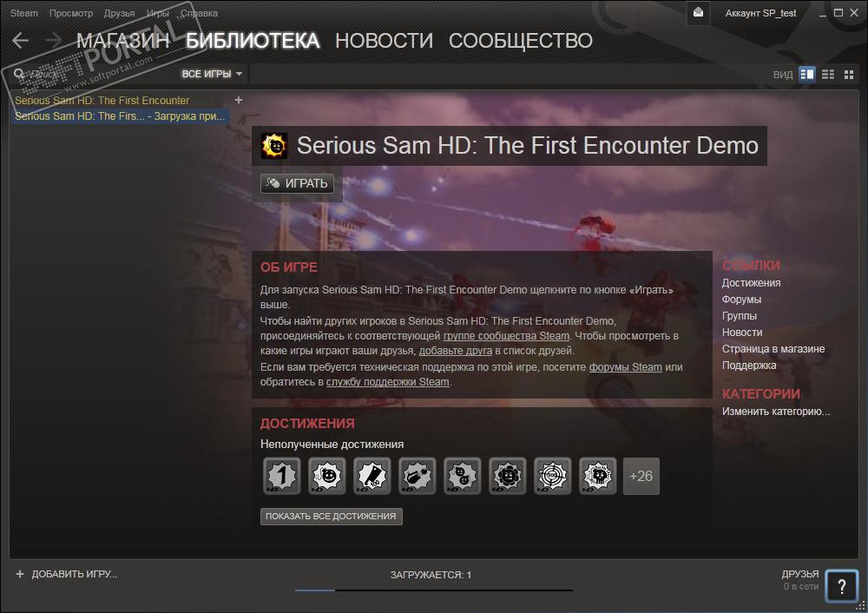
Task: Click ДОБАВИТЬ ИГРУ... at the bottom
Action: (74, 574)
